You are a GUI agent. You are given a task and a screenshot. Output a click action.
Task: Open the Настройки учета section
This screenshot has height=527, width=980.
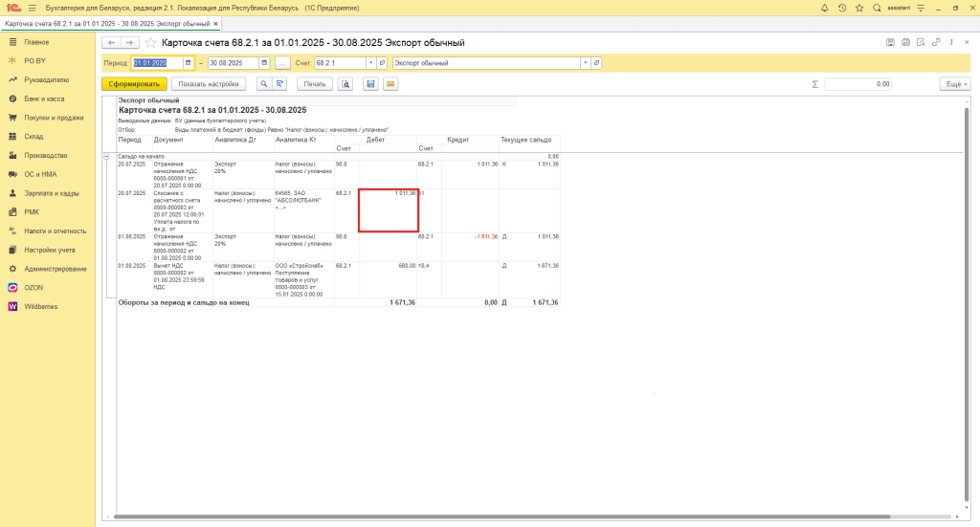click(x=48, y=250)
